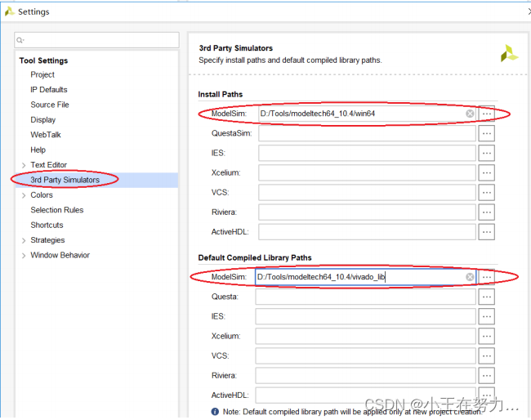Viewport: 531px width, 420px height.
Task: Open the Colors settings entry
Action: (42, 194)
